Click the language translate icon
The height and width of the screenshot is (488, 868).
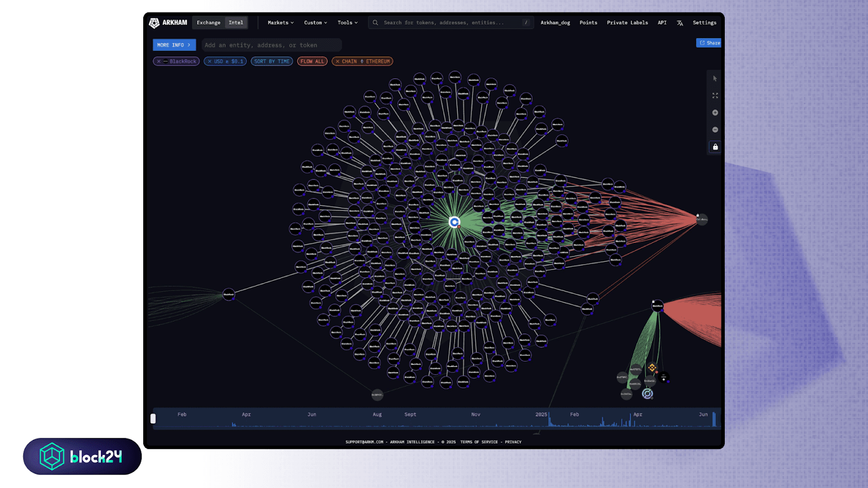click(680, 23)
